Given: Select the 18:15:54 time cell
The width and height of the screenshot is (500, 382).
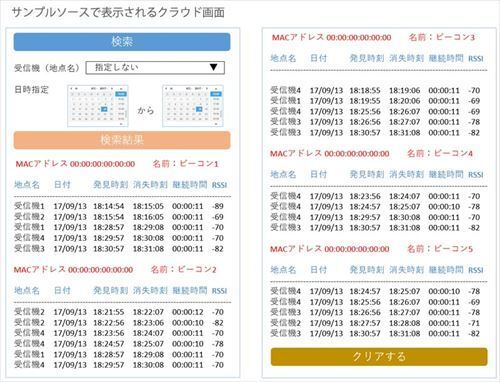Looking at the screenshot, I should [109, 217].
